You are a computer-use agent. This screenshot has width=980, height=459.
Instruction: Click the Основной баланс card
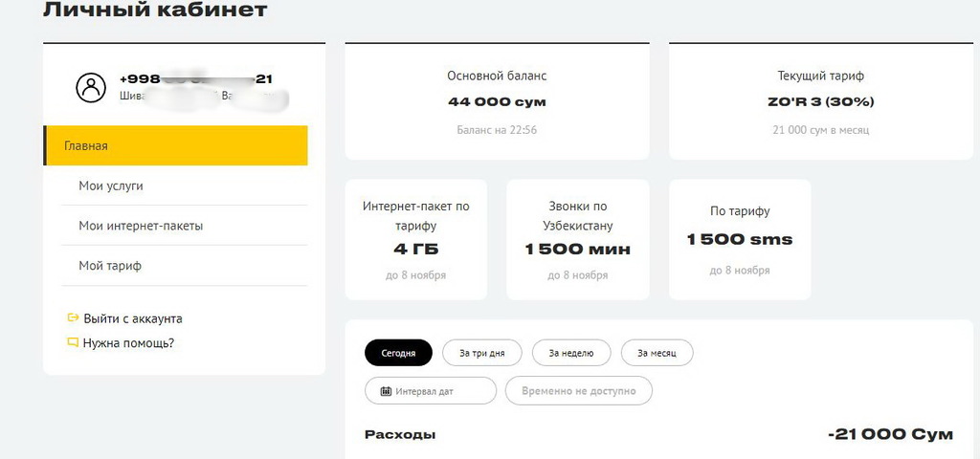pos(497,101)
